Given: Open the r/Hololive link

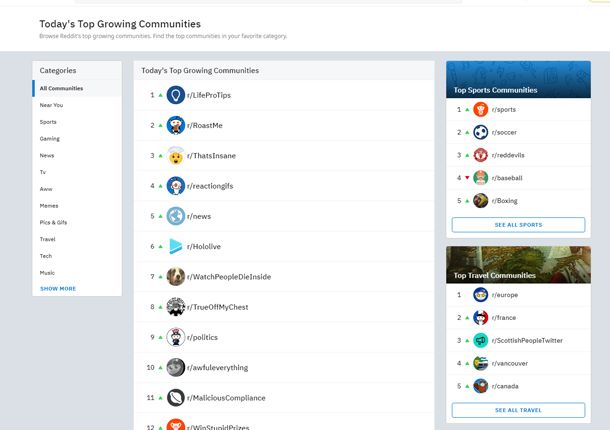Looking at the screenshot, I should tap(204, 246).
